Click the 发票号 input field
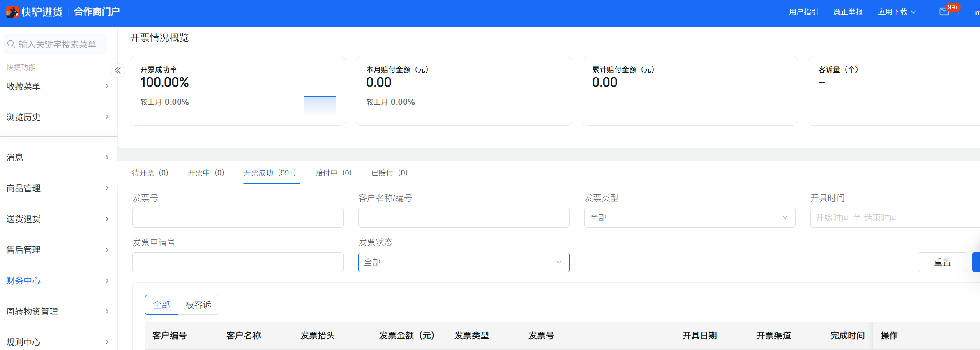This screenshot has height=350, width=980. click(238, 218)
